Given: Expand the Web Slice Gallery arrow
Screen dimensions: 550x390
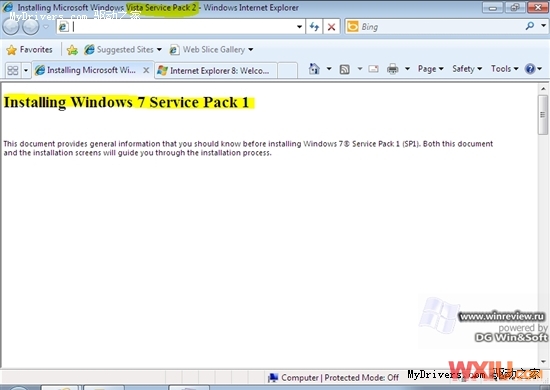Looking at the screenshot, I should click(250, 50).
